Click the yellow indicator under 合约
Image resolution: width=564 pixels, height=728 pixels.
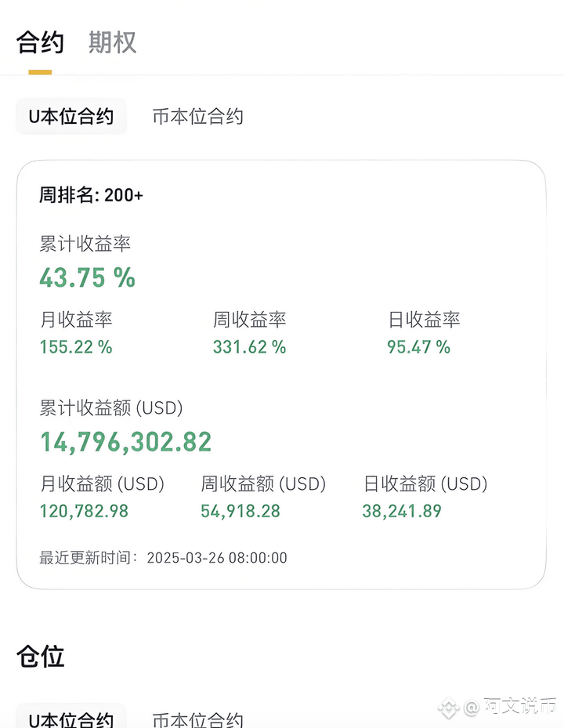tap(40, 72)
